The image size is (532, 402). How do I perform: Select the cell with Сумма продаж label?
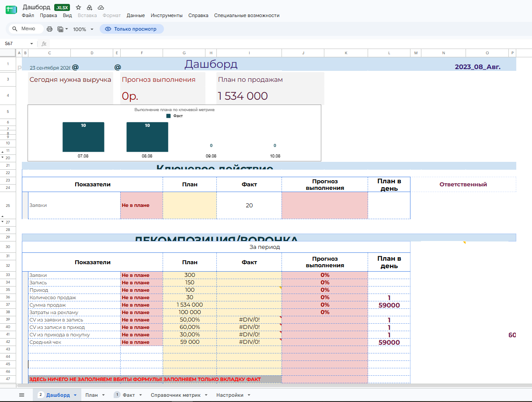coord(74,305)
